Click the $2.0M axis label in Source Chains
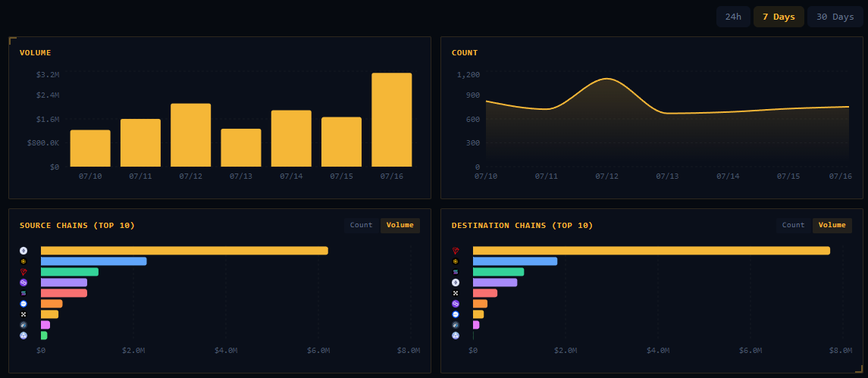 pos(133,350)
